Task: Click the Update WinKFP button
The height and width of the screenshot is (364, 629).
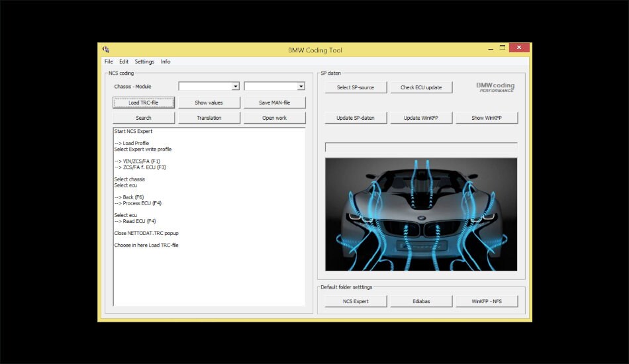Action: tap(421, 118)
